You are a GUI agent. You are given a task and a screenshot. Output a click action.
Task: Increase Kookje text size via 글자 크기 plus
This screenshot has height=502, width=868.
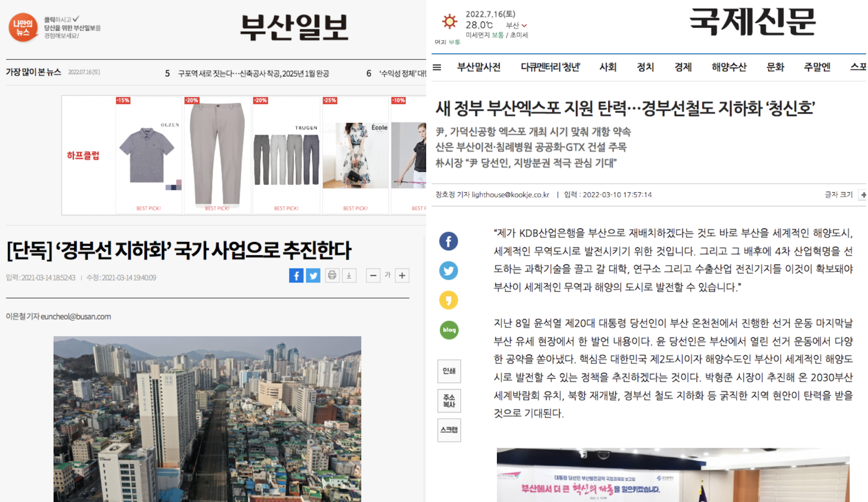(863, 195)
